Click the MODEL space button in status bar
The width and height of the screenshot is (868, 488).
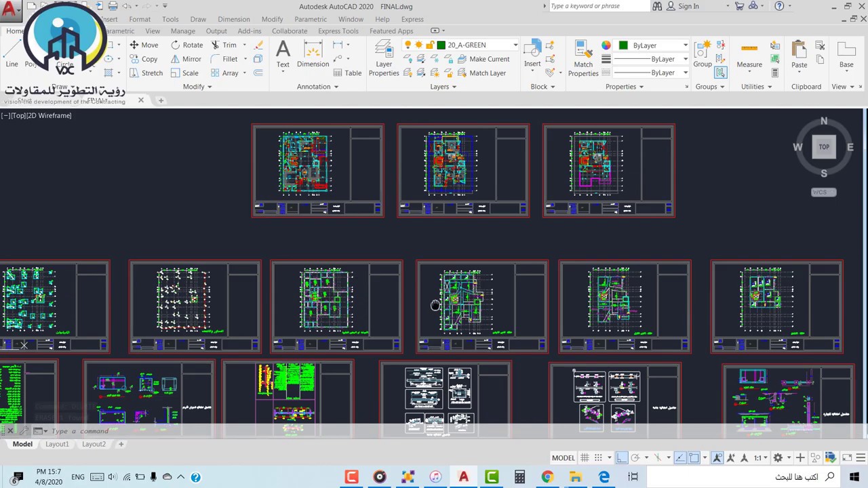(x=563, y=457)
